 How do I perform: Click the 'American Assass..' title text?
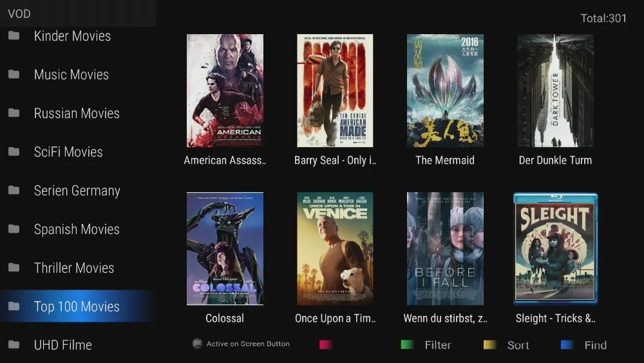[x=225, y=161]
